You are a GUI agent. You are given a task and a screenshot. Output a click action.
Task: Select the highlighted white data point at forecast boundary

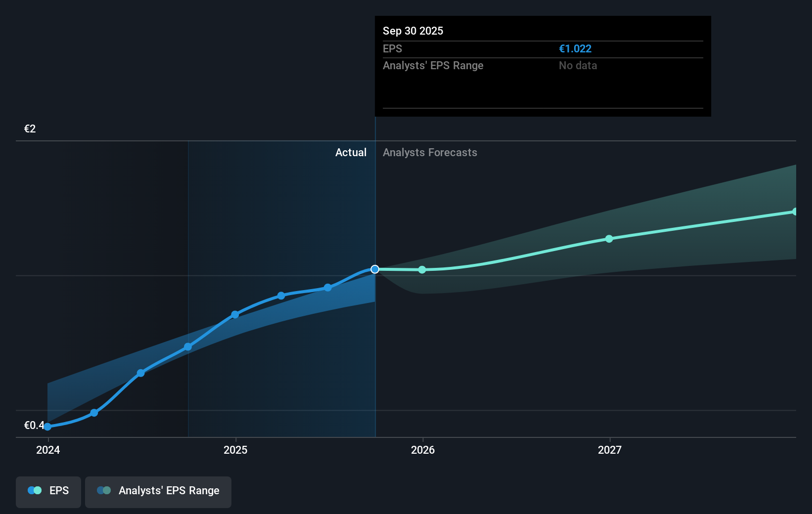tap(375, 269)
